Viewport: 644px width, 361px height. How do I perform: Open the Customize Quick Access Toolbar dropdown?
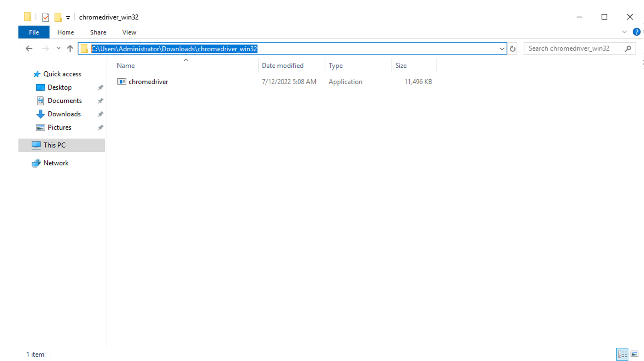pyautogui.click(x=68, y=18)
